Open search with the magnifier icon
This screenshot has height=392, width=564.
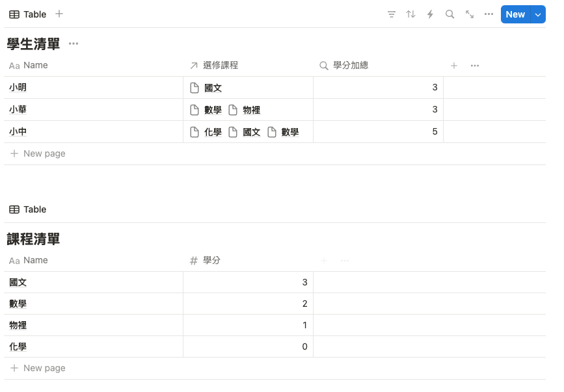tap(450, 14)
